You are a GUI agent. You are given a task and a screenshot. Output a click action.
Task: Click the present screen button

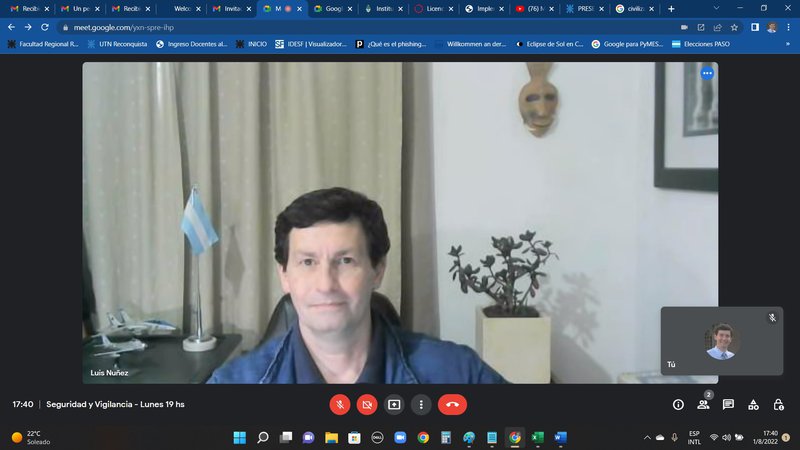394,405
